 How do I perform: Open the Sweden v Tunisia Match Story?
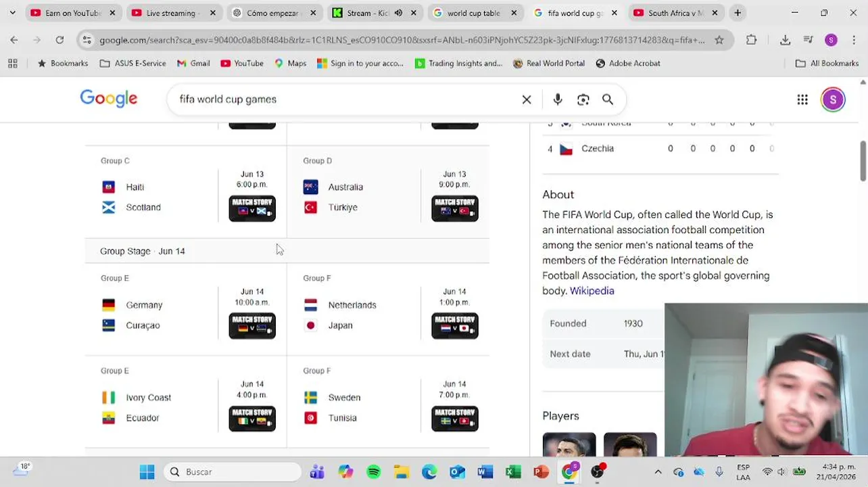pyautogui.click(x=455, y=419)
